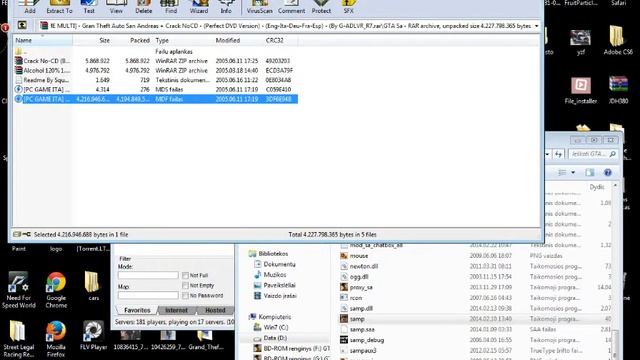The image size is (640, 360).
Task: Click the Test toolbar button
Action: [89, 7]
